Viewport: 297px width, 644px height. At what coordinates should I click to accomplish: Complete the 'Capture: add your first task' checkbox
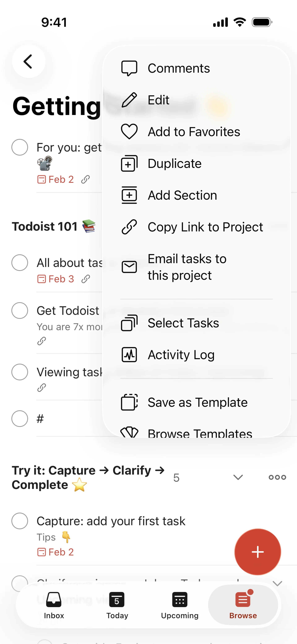click(x=20, y=521)
